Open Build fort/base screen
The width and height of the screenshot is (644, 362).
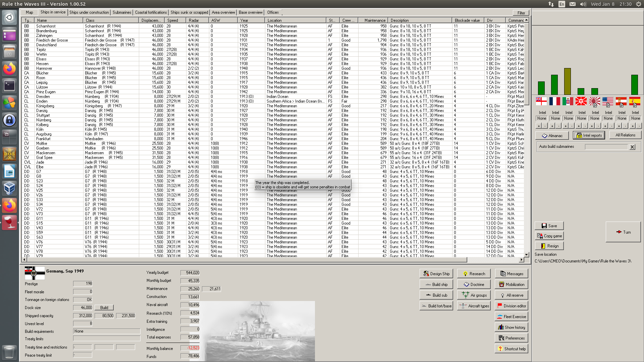436,306
